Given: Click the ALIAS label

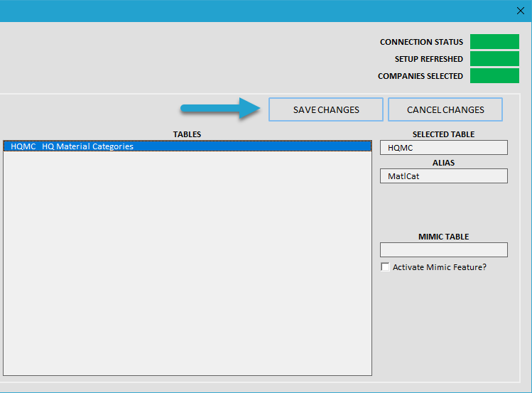Looking at the screenshot, I should click(x=443, y=163).
